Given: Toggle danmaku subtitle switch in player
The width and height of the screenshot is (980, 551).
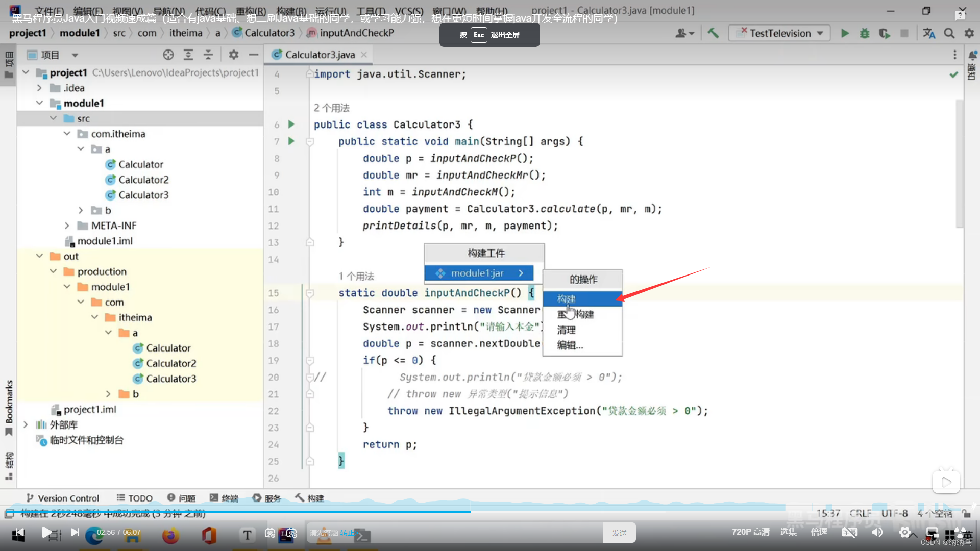Looking at the screenshot, I should (849, 532).
